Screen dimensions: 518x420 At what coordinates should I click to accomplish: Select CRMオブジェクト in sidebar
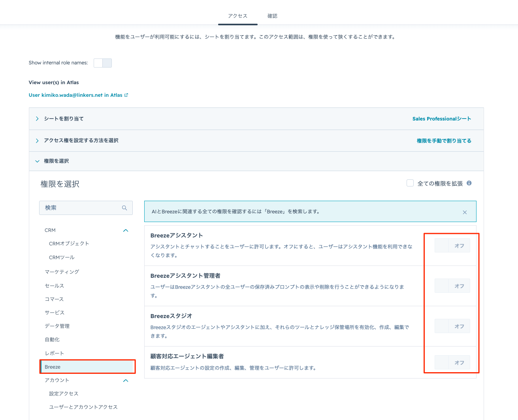(69, 244)
